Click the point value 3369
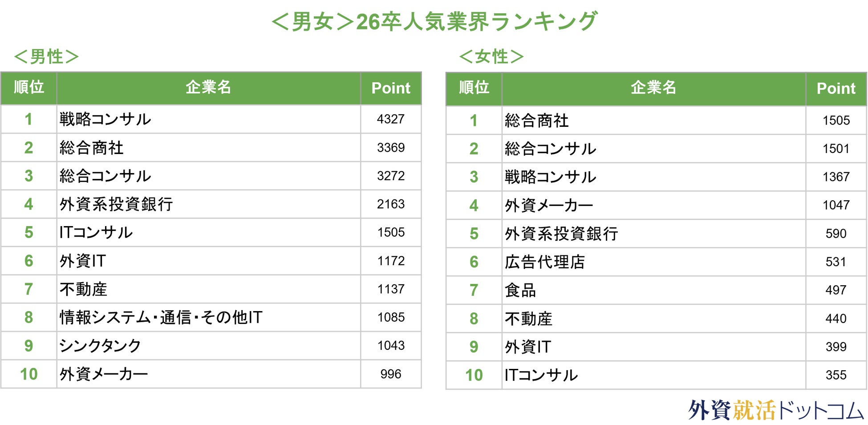The width and height of the screenshot is (868, 425). pyautogui.click(x=390, y=148)
